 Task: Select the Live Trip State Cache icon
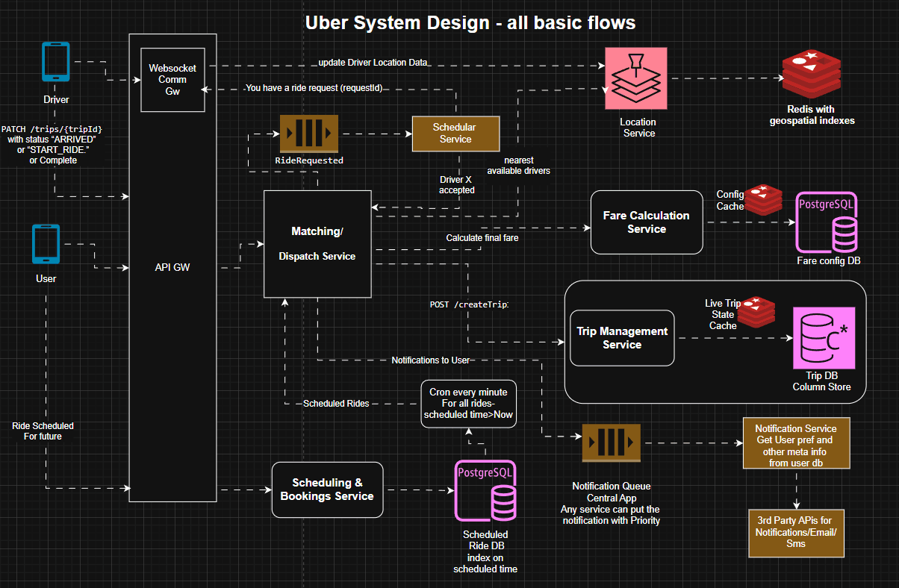[x=757, y=311]
